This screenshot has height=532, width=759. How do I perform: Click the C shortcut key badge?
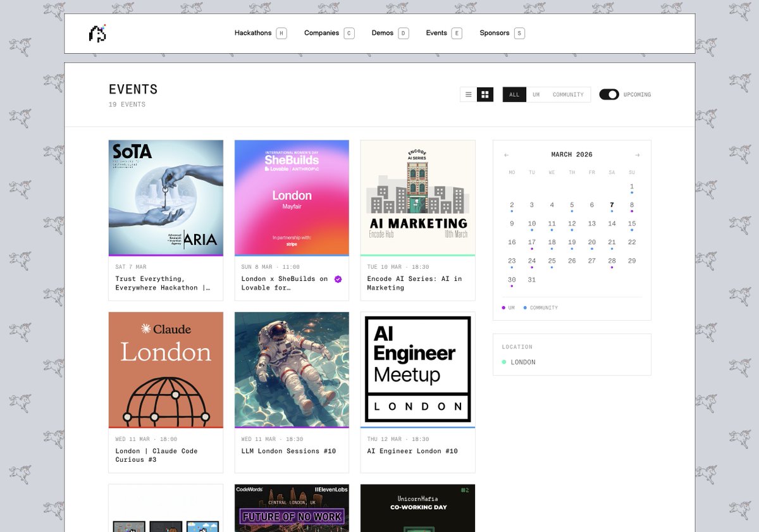pos(349,34)
